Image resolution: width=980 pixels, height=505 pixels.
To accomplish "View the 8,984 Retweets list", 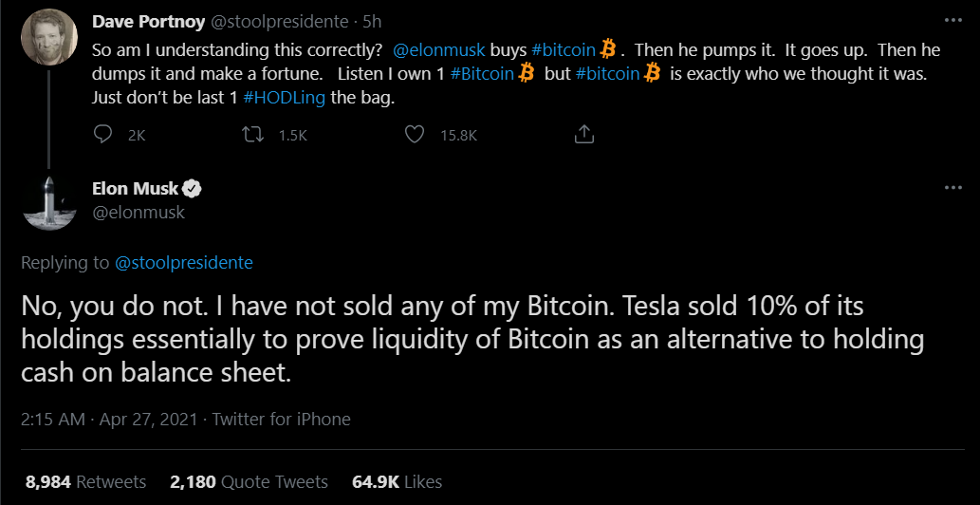I will [86, 482].
